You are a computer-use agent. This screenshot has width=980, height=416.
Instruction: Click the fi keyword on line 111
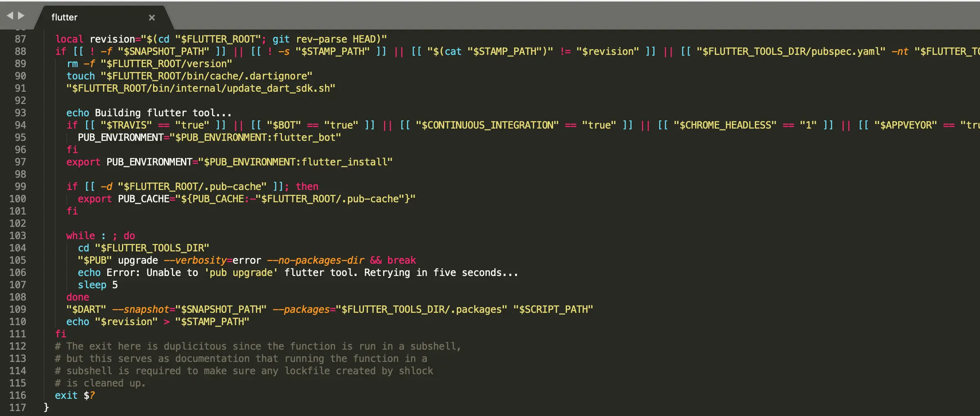(x=61, y=334)
